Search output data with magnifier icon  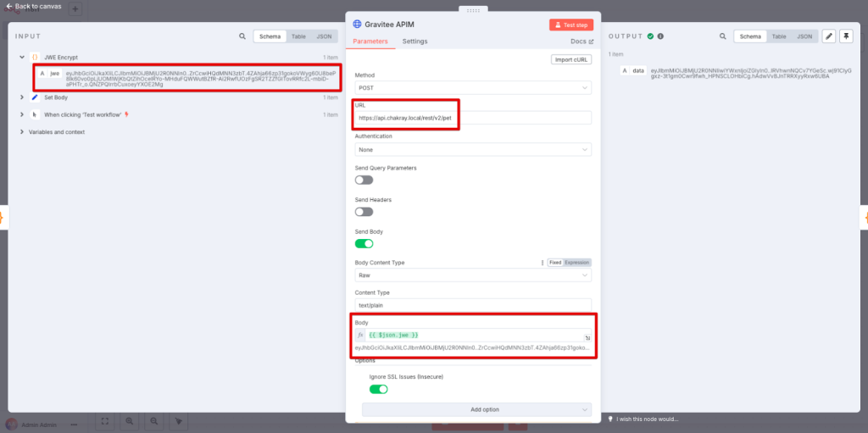(722, 36)
